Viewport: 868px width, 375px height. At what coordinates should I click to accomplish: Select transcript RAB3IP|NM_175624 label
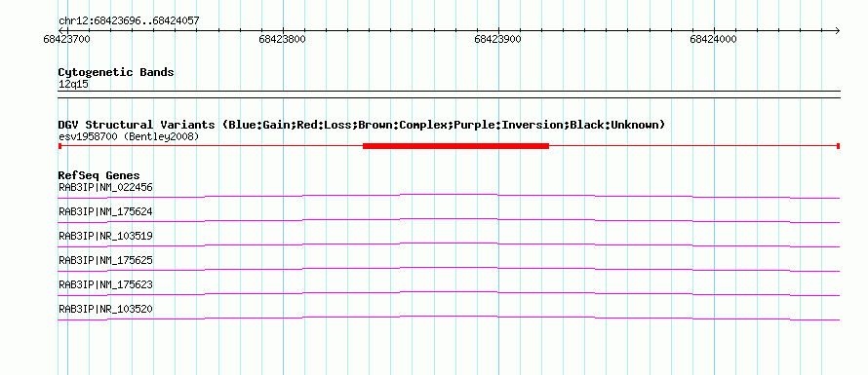click(105, 211)
